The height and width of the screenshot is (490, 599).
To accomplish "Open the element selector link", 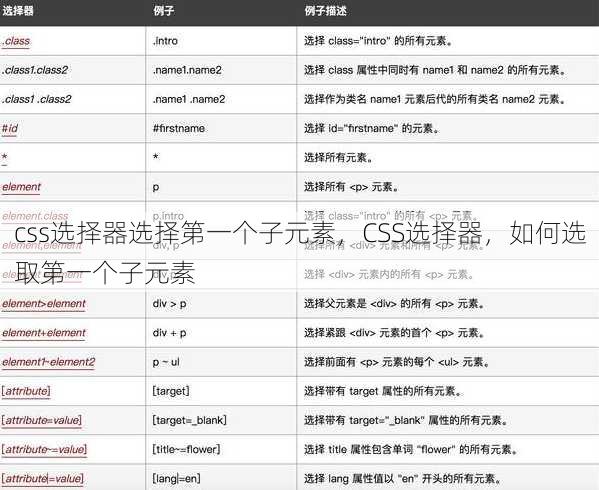I will [21, 187].
